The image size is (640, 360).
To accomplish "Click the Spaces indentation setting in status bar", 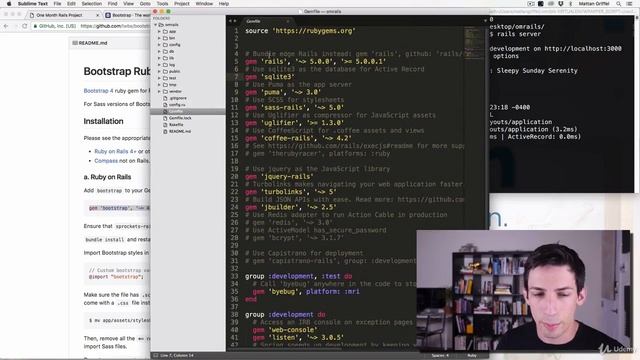I will 440,356.
